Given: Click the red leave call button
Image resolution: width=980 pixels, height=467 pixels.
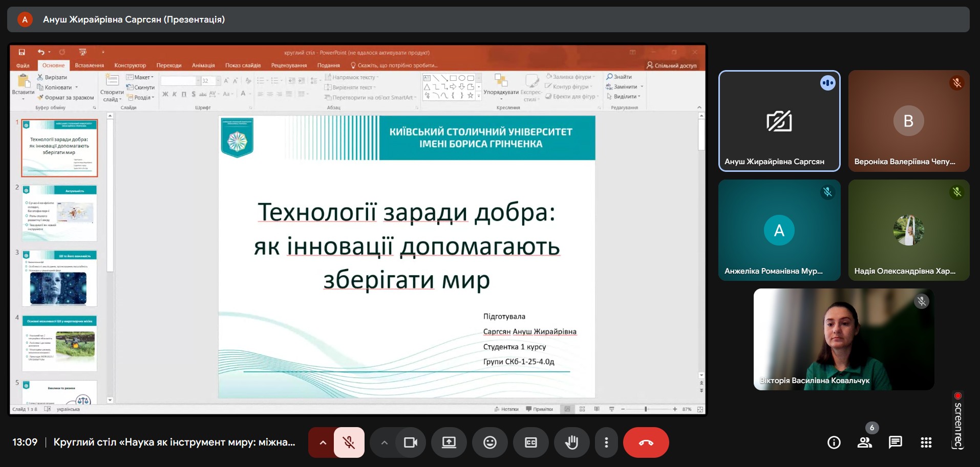Looking at the screenshot, I should (x=646, y=442).
